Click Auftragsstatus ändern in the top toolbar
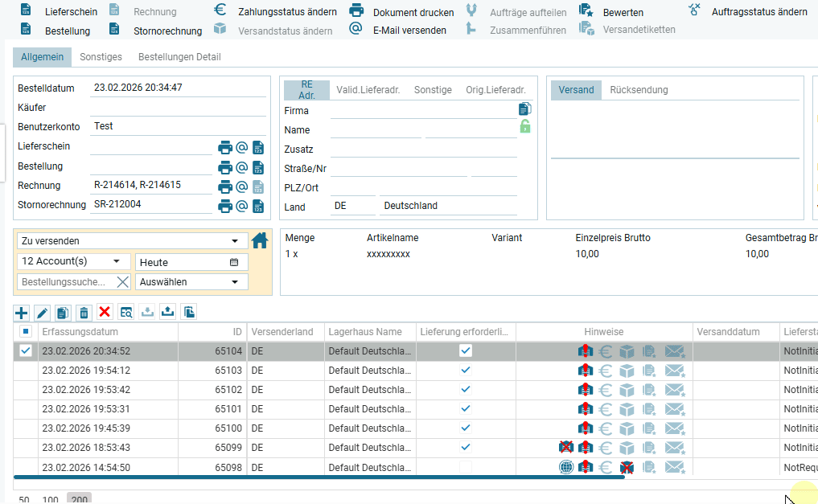 (758, 12)
